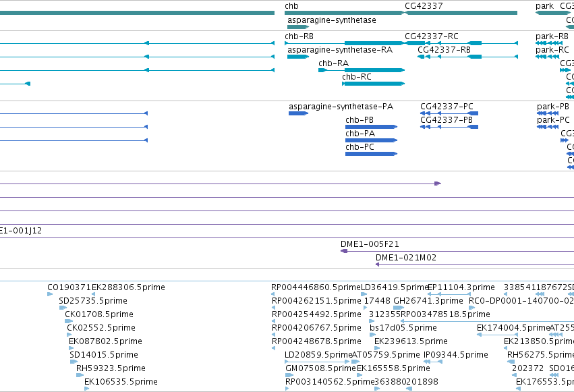The width and height of the screenshot is (574, 392).
Task: Select the chb gene feature
Action: point(345,13)
